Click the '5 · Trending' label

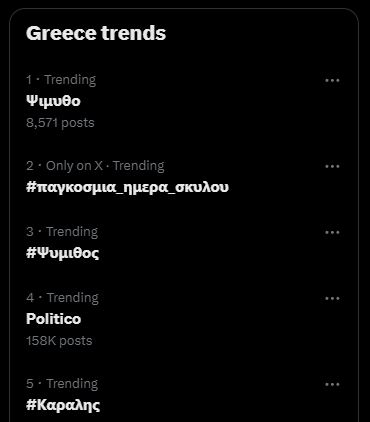click(x=62, y=384)
